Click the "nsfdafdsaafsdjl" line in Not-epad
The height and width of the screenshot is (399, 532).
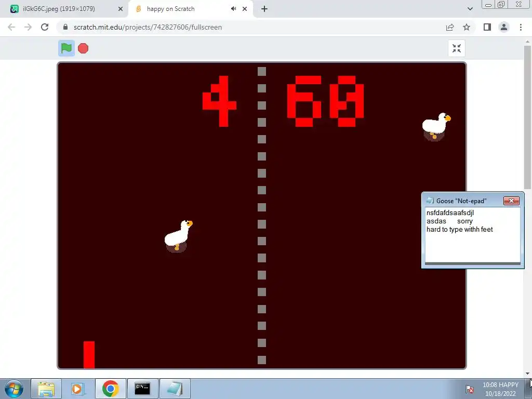pyautogui.click(x=450, y=212)
